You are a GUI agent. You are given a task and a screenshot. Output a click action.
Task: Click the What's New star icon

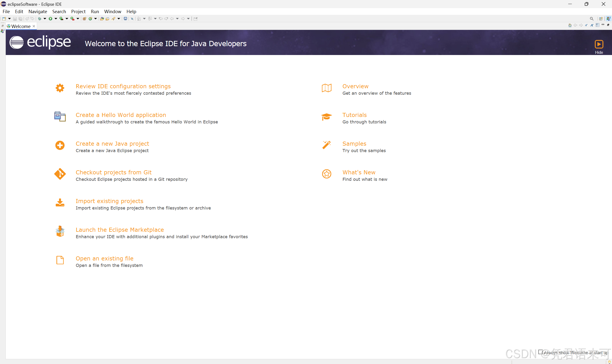tap(326, 174)
